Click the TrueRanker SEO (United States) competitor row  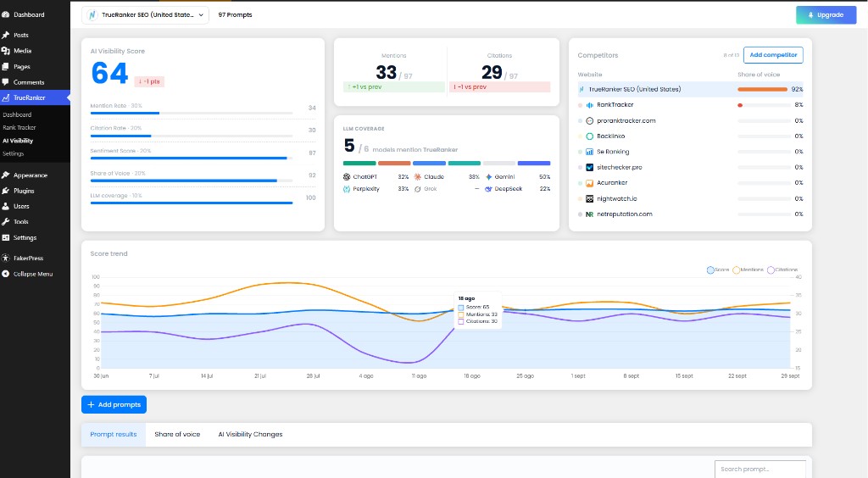(690, 89)
